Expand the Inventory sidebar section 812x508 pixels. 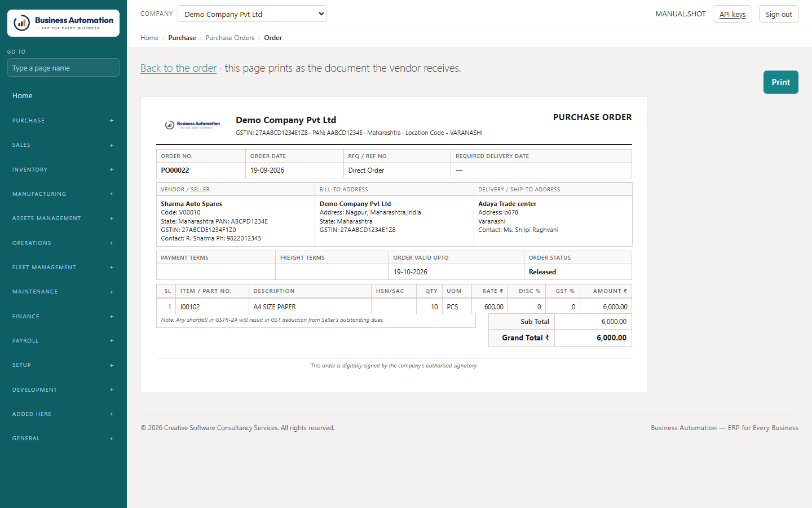[x=63, y=170]
